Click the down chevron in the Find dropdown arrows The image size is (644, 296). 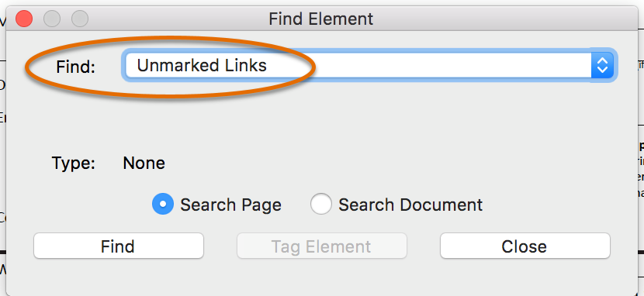click(602, 70)
